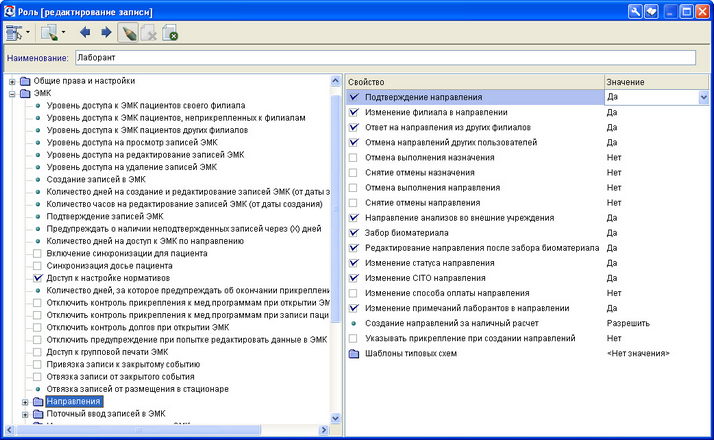Click the edit record document icon
This screenshot has height=440, width=714.
[49, 33]
